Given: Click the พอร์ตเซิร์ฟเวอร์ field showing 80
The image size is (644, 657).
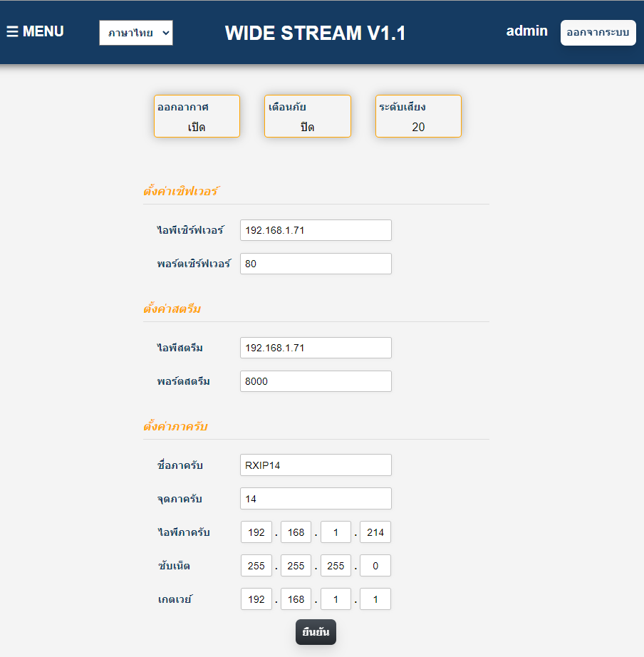Looking at the screenshot, I should click(316, 264).
